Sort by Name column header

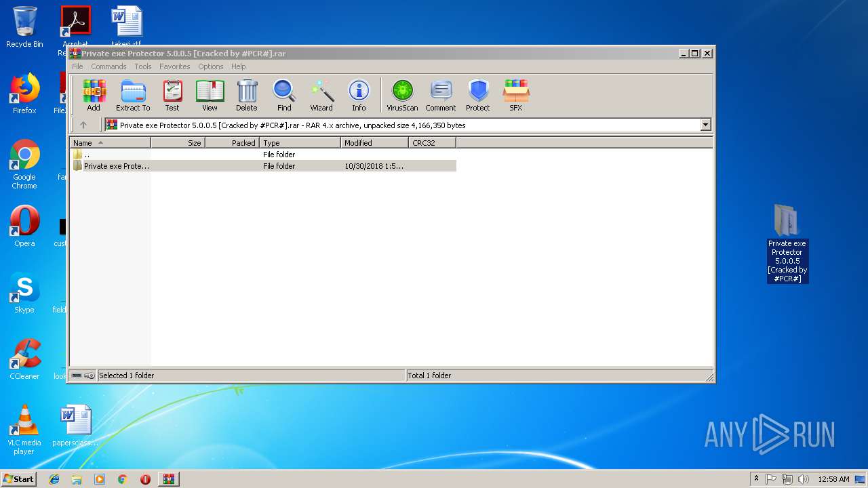(x=111, y=143)
